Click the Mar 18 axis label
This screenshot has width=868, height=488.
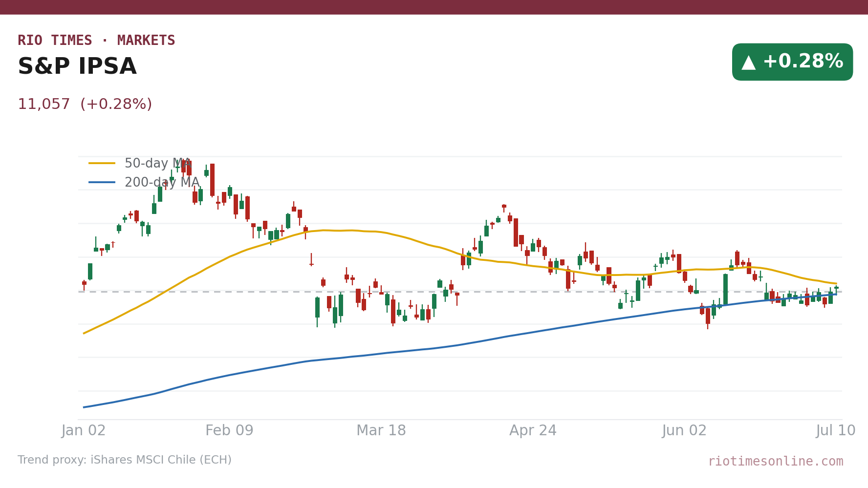coord(381,431)
